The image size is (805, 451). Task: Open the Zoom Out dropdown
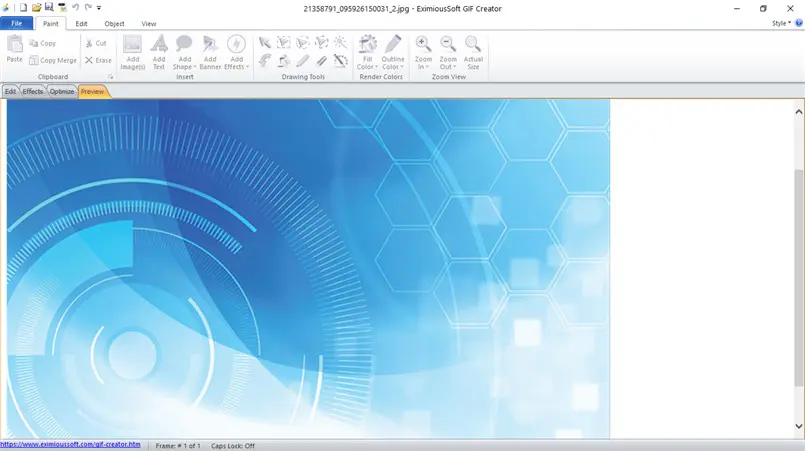point(448,52)
